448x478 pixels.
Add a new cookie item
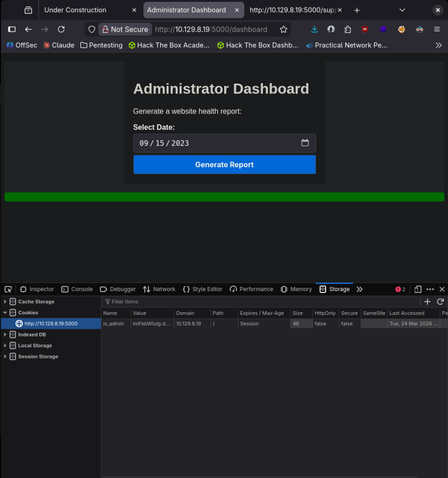(427, 302)
